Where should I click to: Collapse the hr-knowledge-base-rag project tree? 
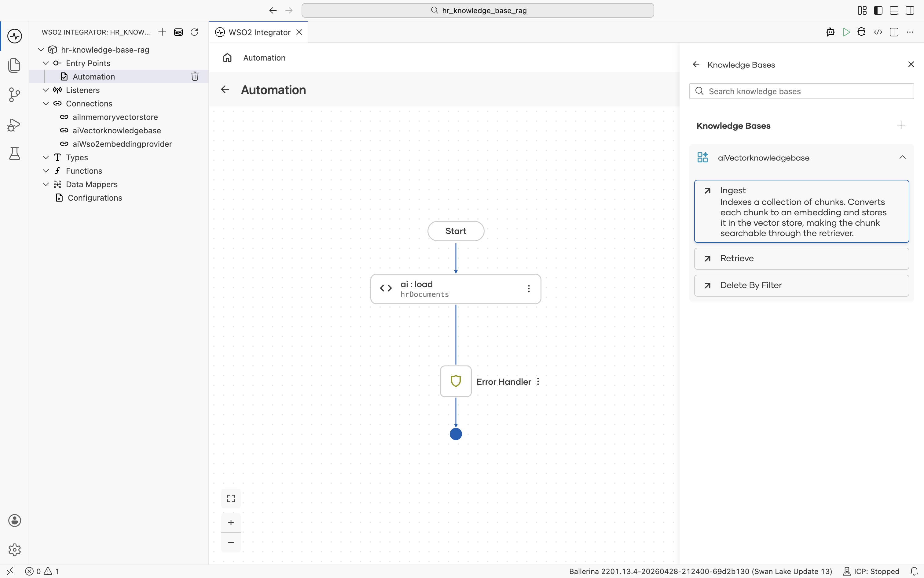coord(41,50)
